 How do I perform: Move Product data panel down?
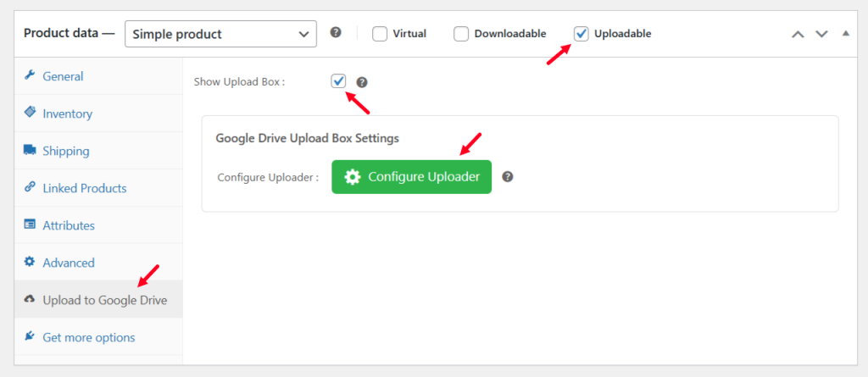click(821, 34)
